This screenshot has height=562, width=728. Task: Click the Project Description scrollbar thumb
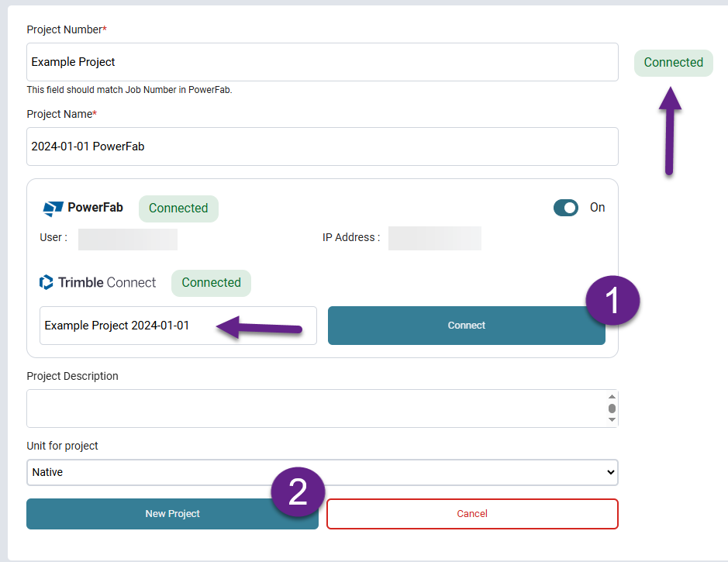[x=612, y=409]
